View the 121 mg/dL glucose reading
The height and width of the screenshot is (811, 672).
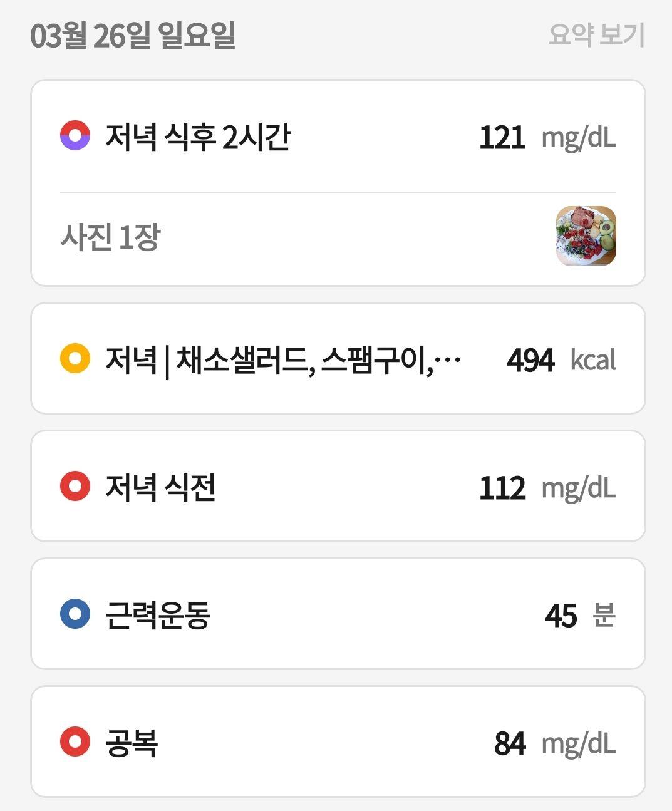click(x=548, y=137)
